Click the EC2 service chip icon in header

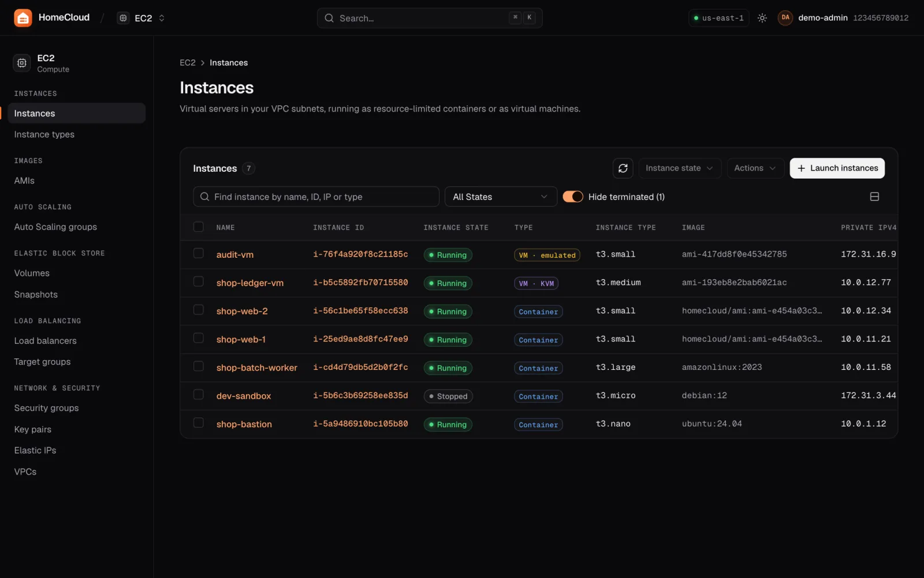click(123, 18)
